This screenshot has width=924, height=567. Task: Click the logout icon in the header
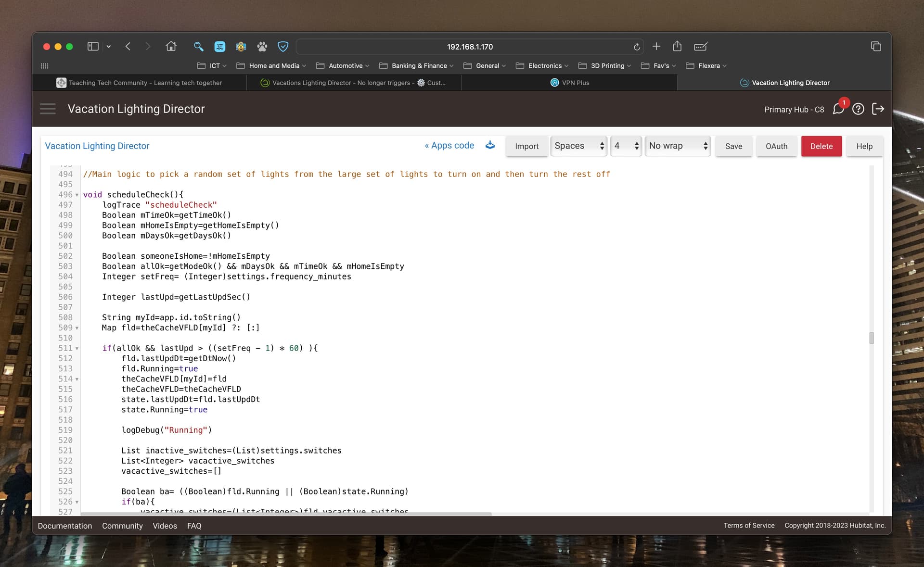click(x=878, y=109)
